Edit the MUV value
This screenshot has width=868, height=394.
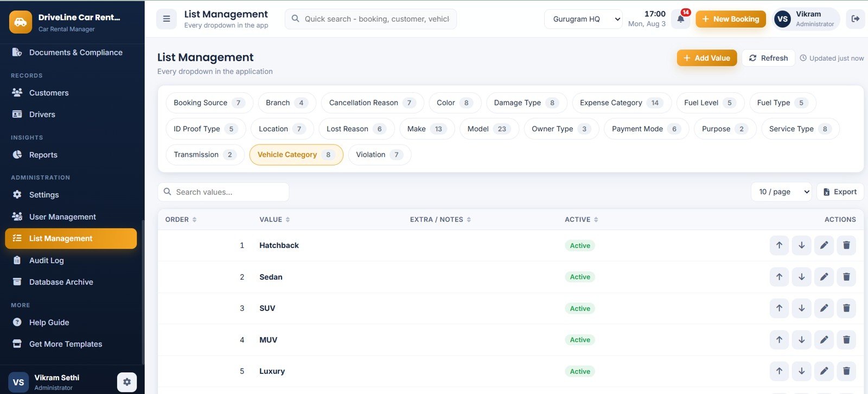824,340
